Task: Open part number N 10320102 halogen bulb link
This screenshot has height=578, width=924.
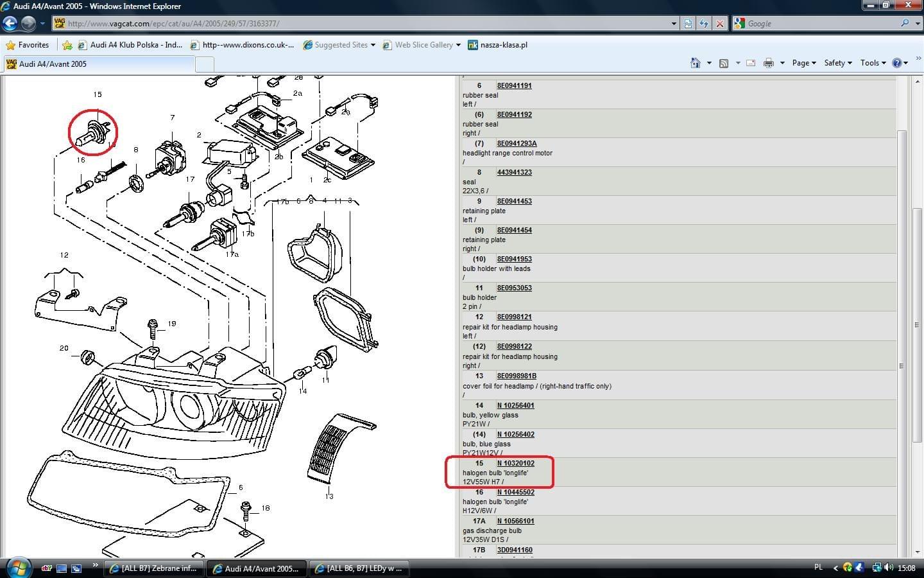Action: click(x=515, y=463)
